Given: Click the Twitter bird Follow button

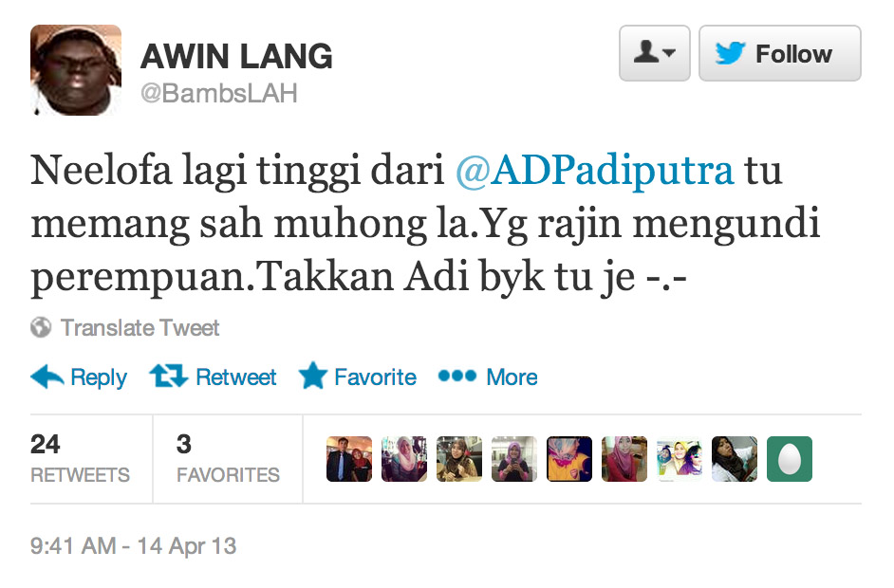Looking at the screenshot, I should 780,53.
